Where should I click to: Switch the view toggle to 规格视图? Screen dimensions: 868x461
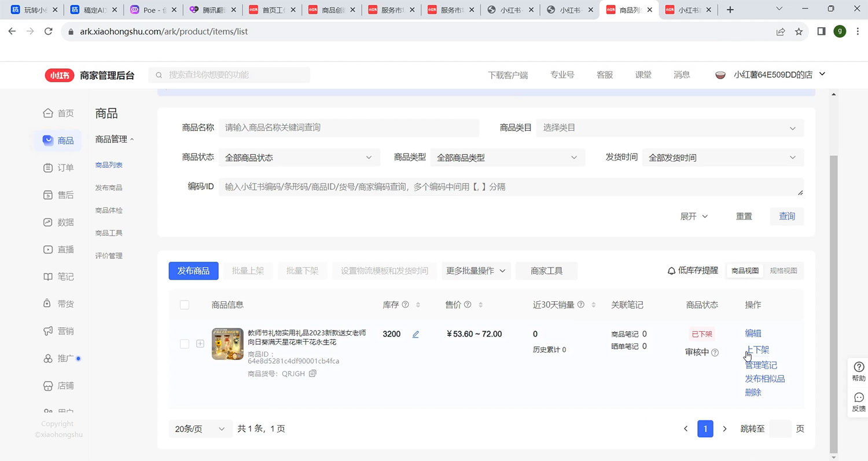[784, 270]
